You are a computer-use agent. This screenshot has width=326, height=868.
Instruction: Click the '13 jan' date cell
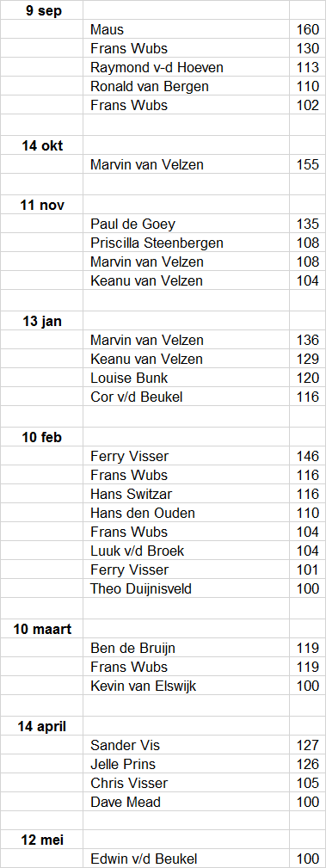coord(41,321)
